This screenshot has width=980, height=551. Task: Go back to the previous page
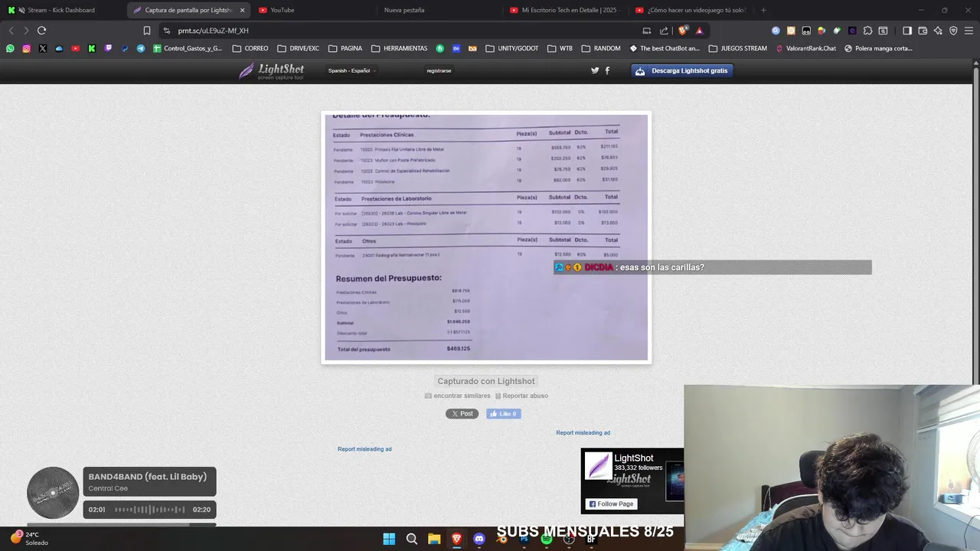(11, 31)
